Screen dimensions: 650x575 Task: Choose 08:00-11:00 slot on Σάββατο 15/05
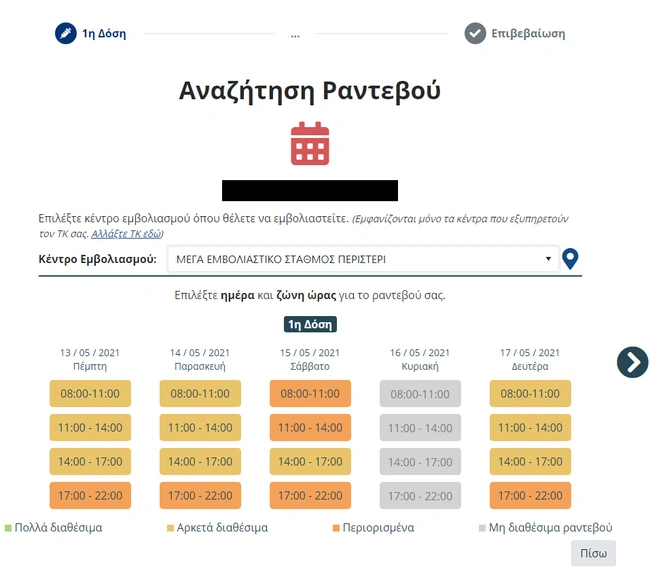pyautogui.click(x=310, y=394)
